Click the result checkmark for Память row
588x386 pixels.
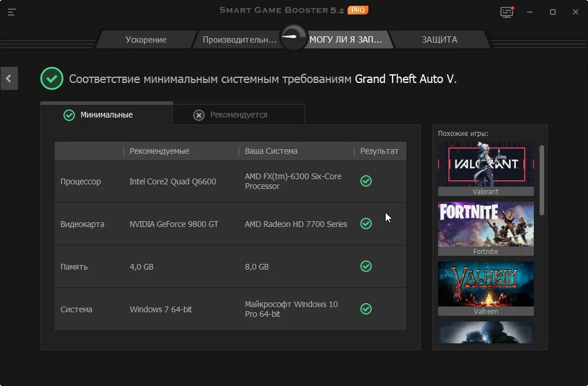366,266
